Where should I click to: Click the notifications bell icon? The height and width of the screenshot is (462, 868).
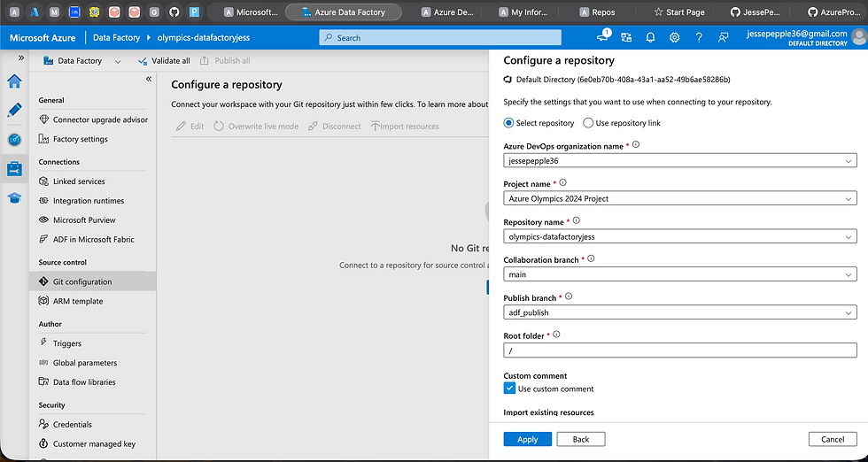point(650,37)
